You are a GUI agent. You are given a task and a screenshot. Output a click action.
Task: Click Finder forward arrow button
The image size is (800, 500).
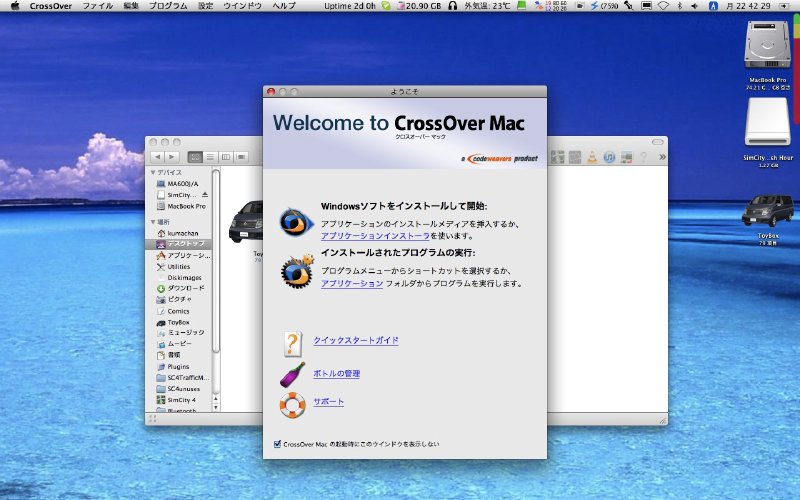tap(172, 157)
